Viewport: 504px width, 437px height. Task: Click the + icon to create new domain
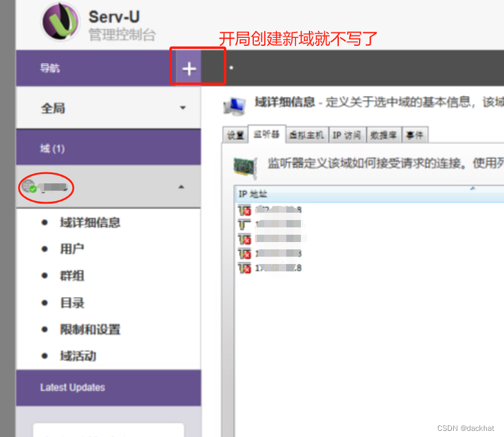point(188,68)
